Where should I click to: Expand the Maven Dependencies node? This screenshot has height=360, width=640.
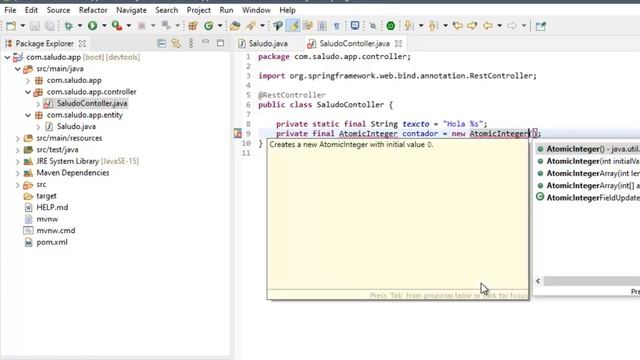point(18,173)
